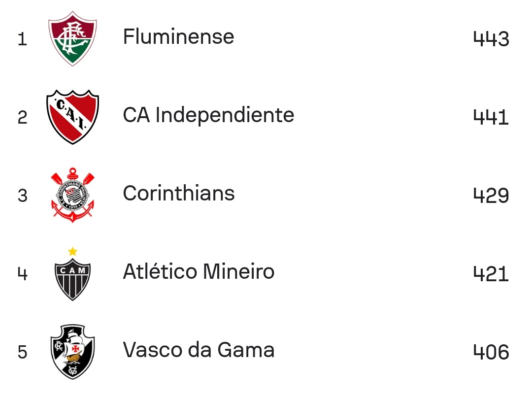The width and height of the screenshot is (532, 397).
Task: Click the 429 points figure
Action: coord(491,196)
